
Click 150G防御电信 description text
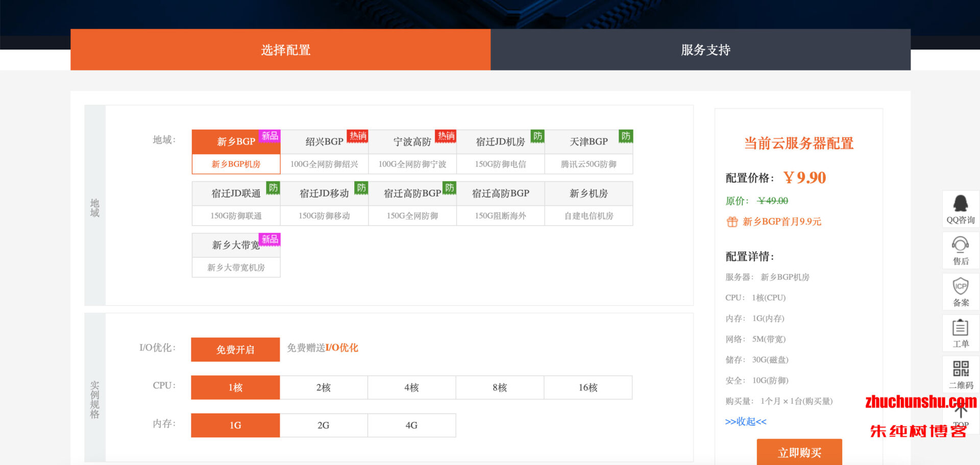pos(501,164)
